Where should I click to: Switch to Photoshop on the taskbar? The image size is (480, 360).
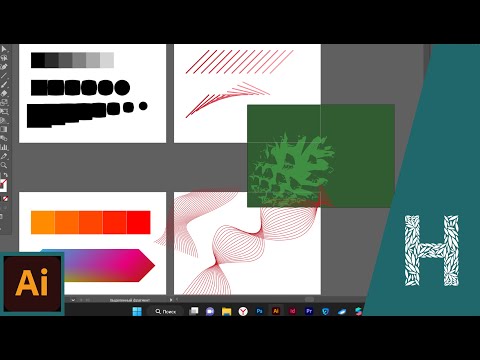pyautogui.click(x=259, y=311)
